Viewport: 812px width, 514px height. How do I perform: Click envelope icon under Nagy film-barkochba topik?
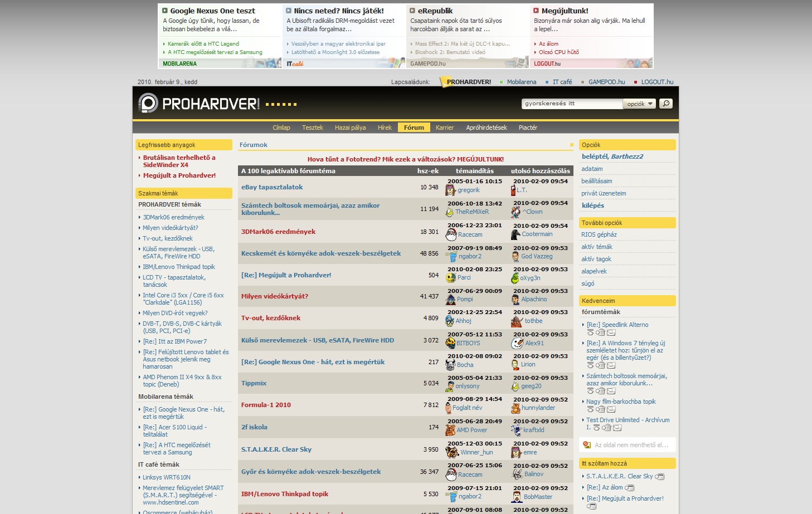pyautogui.click(x=611, y=409)
